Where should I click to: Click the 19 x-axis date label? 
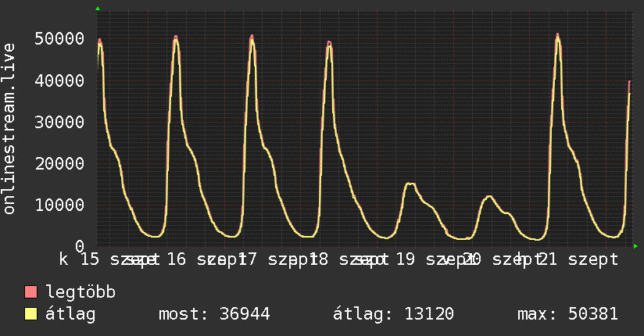tap(406, 259)
